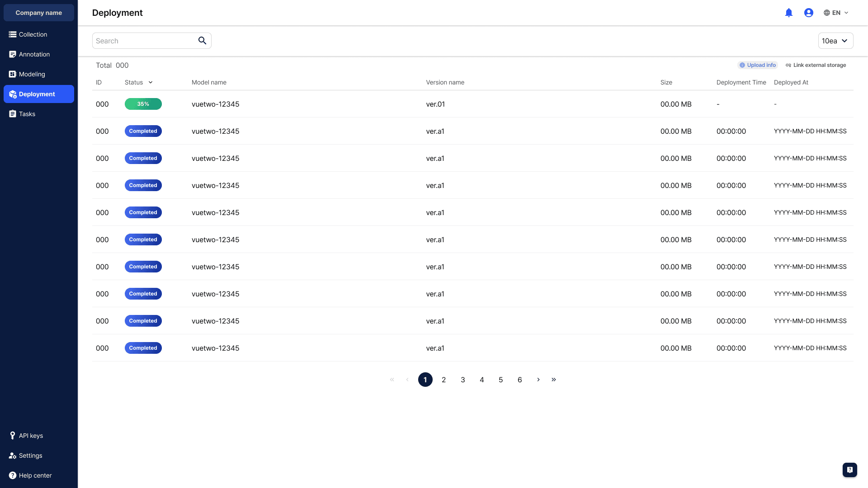This screenshot has width=868, height=488.
Task: Expand the 10ea page size dropdown
Action: pyautogui.click(x=835, y=41)
